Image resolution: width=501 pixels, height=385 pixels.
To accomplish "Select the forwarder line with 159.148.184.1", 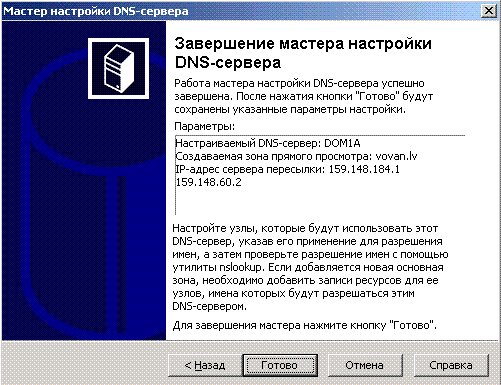I will [287, 169].
